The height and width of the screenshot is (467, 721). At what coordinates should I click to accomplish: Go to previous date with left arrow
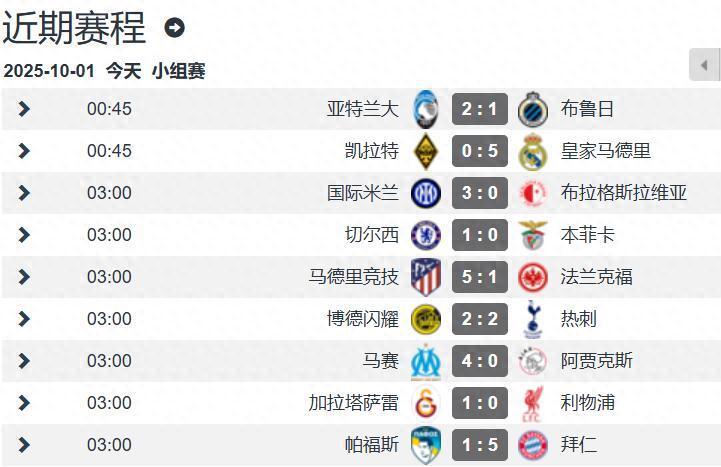[704, 65]
